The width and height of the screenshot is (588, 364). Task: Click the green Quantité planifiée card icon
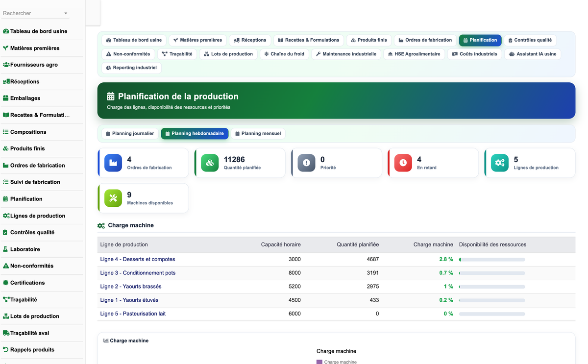(210, 163)
